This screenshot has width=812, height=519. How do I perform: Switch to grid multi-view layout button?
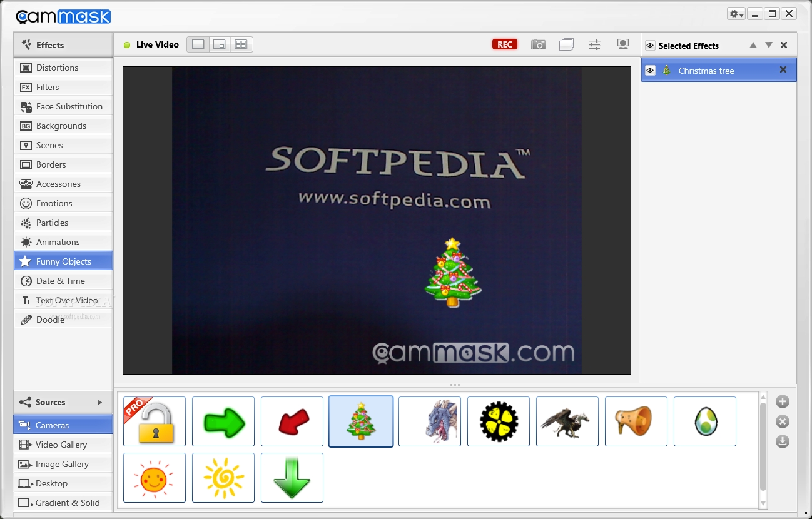coord(241,44)
